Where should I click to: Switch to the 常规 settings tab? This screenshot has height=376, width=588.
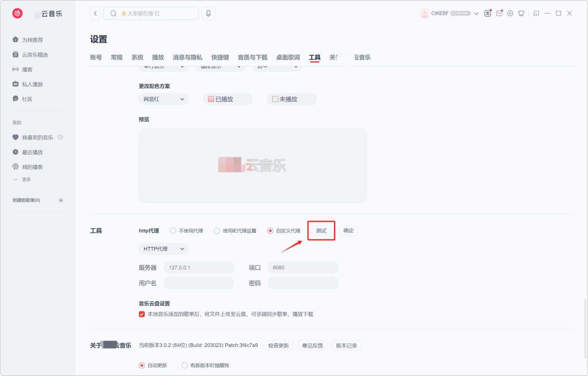pyautogui.click(x=116, y=57)
